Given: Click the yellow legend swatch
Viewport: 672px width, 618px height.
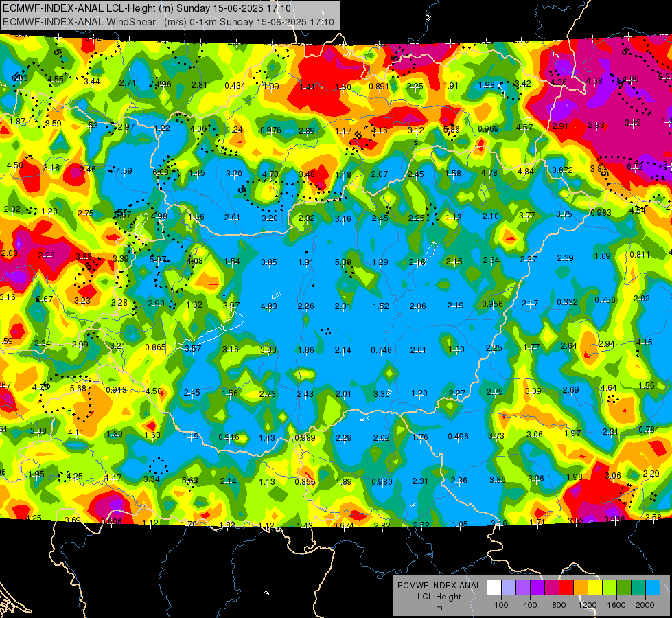Looking at the screenshot, I should click(x=595, y=588).
